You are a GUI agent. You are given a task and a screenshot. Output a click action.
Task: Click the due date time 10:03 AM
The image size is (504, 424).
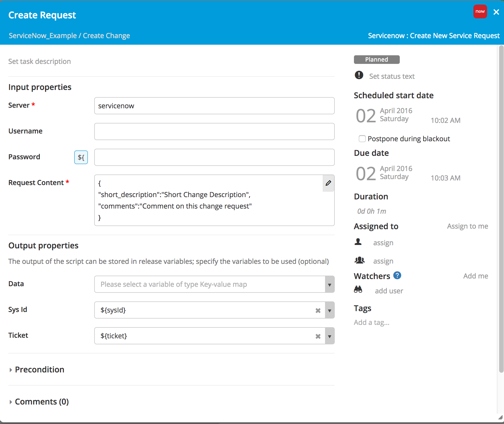[x=446, y=178]
